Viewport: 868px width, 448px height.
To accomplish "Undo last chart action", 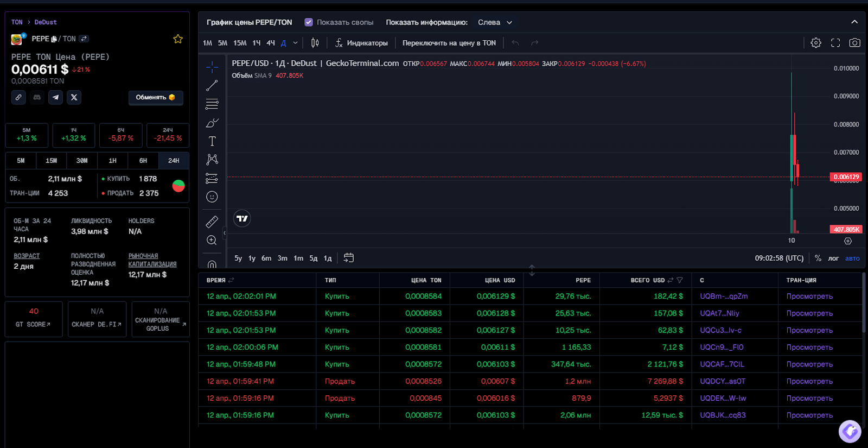I will click(515, 43).
